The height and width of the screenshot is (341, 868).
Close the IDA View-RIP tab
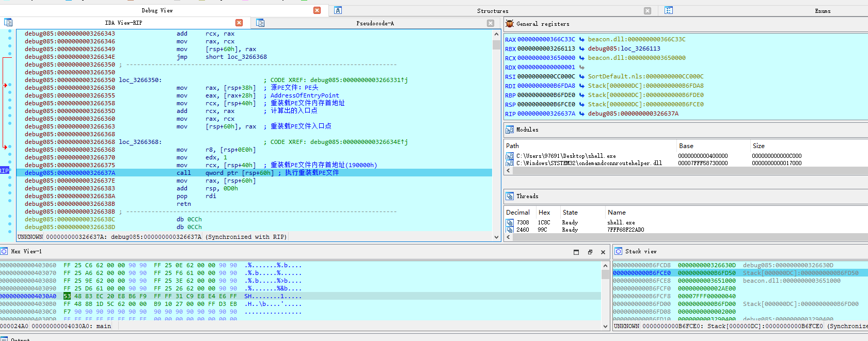tap(239, 23)
